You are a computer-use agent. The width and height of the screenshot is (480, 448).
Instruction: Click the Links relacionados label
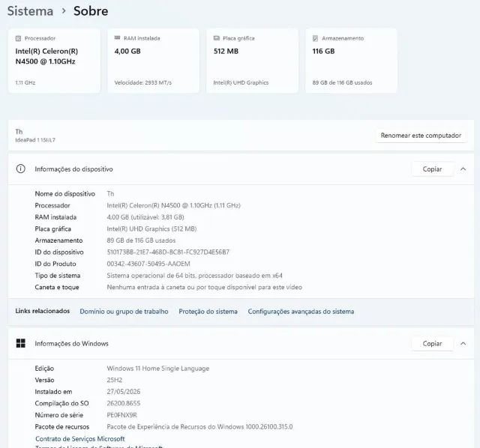(x=43, y=311)
